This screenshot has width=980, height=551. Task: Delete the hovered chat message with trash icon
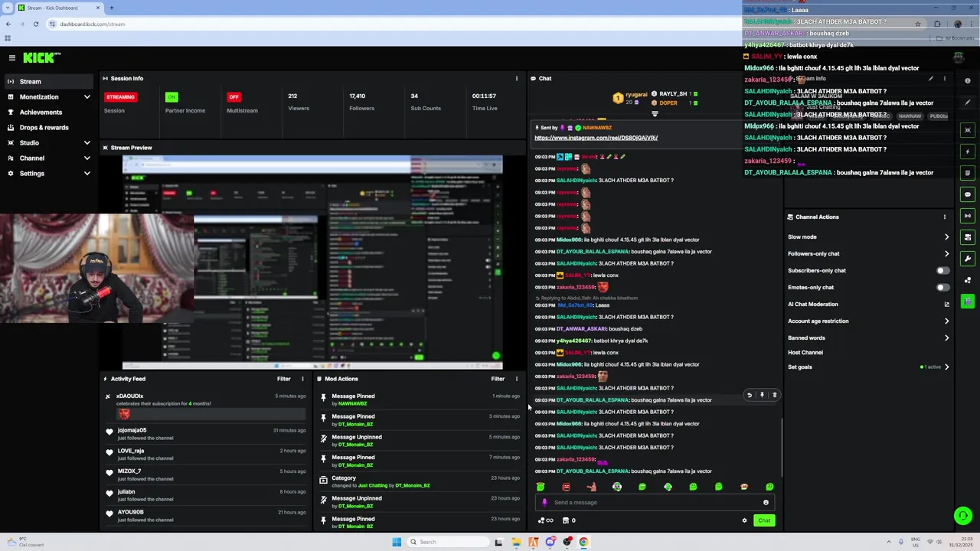(774, 395)
